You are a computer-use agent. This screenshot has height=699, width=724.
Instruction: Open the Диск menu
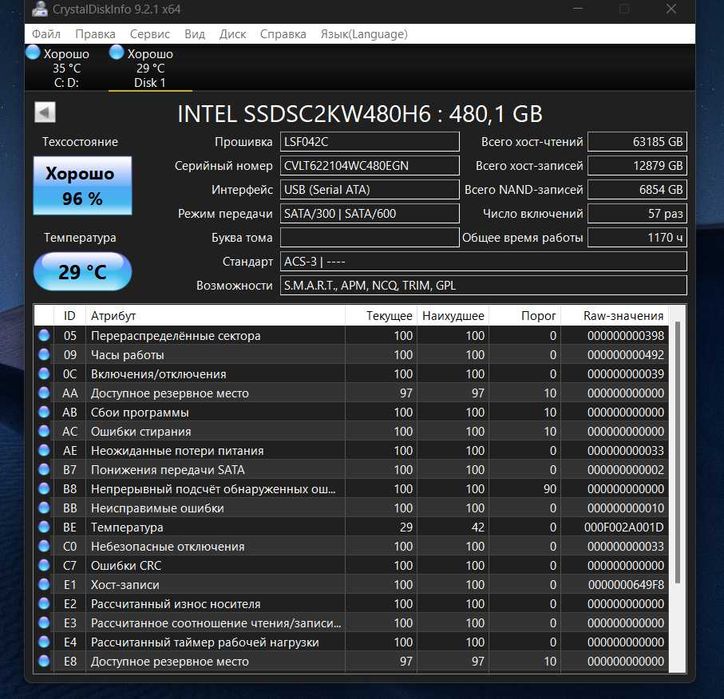click(232, 34)
